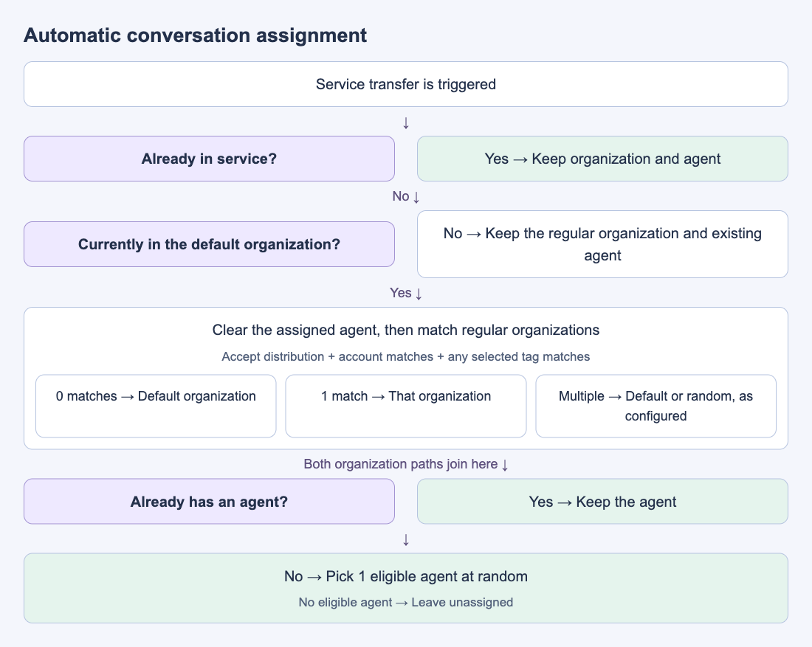Click 'Accept distribution + account matches' subtitle

[x=406, y=356]
